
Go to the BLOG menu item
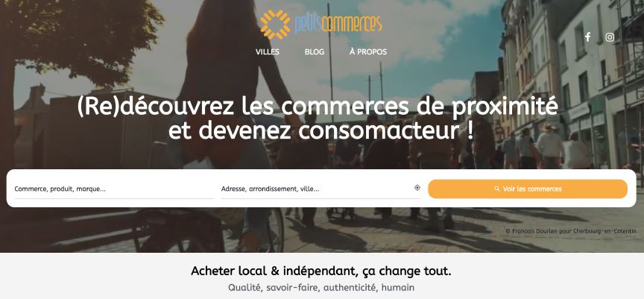[315, 52]
